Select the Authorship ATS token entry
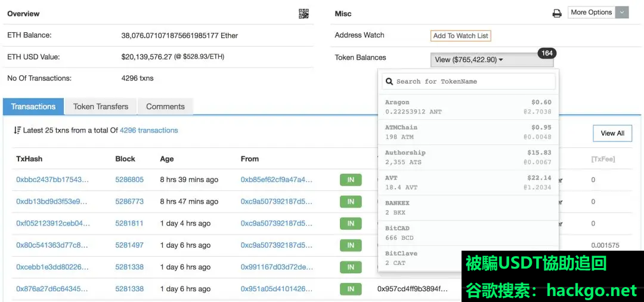 pos(468,157)
